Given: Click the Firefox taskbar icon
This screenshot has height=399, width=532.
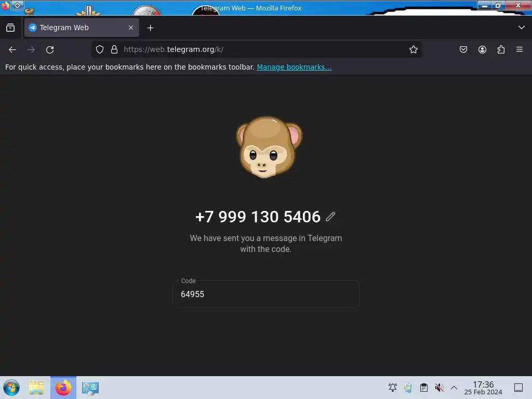Looking at the screenshot, I should 63,388.
